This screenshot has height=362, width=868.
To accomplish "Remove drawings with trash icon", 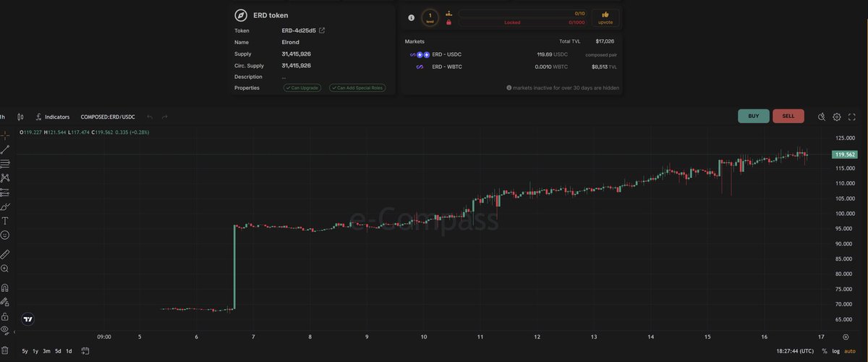I will pyautogui.click(x=4, y=350).
